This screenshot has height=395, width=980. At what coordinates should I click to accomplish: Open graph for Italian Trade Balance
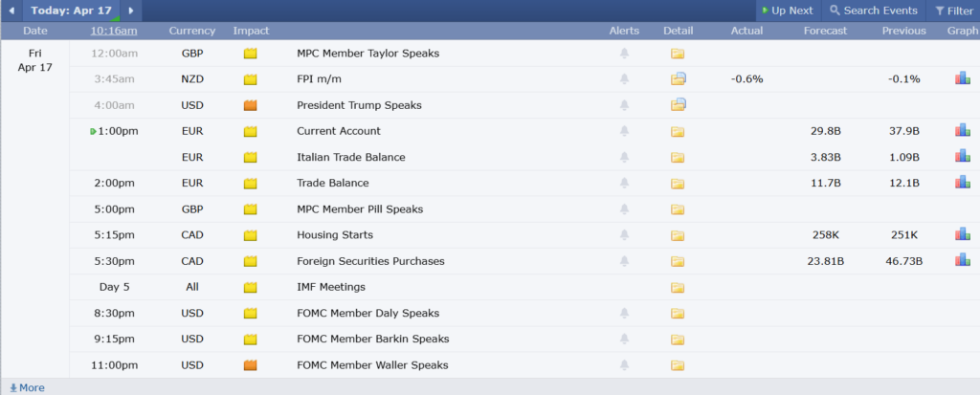[x=962, y=157]
